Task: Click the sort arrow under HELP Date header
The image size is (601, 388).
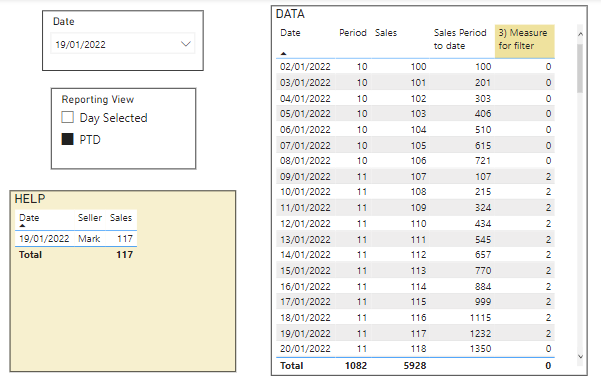Action: coord(22,226)
